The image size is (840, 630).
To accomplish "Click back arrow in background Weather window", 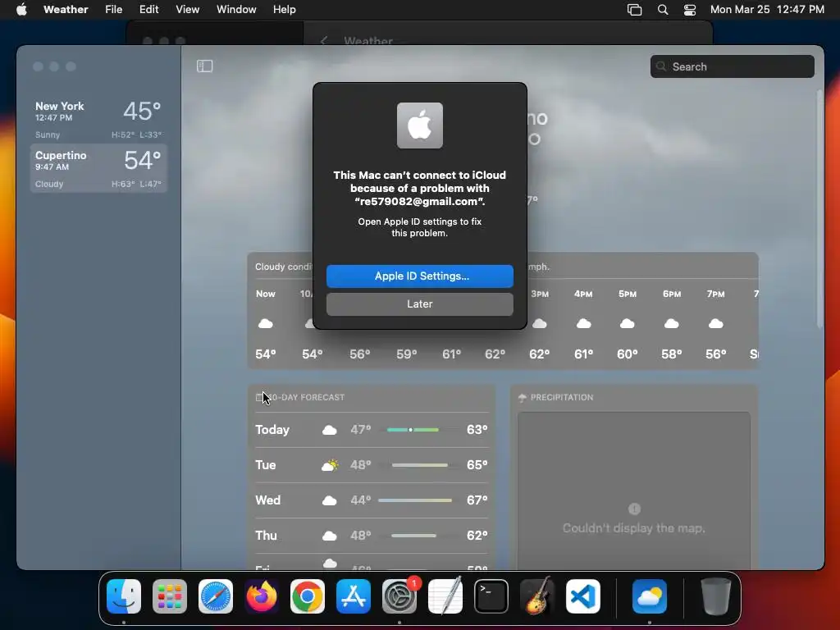I will point(323,41).
